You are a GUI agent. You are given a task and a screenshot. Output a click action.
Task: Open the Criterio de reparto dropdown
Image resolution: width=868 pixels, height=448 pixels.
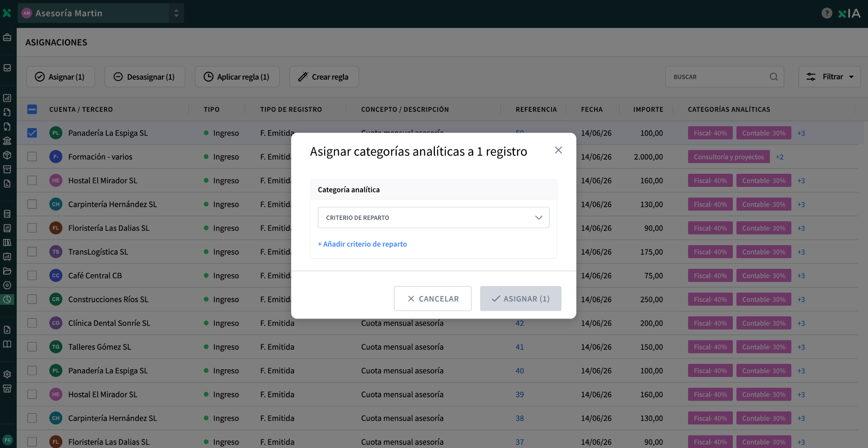[434, 218]
